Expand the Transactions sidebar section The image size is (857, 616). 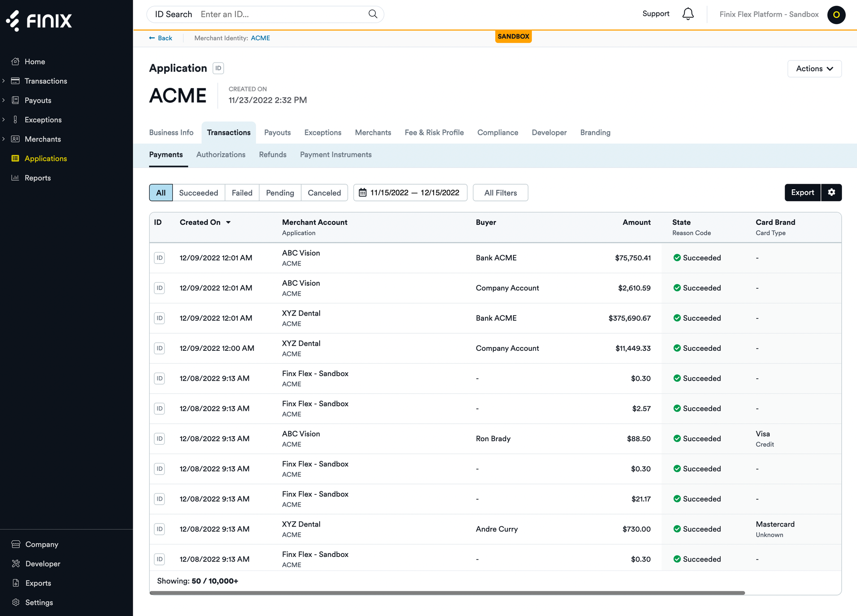[3, 81]
